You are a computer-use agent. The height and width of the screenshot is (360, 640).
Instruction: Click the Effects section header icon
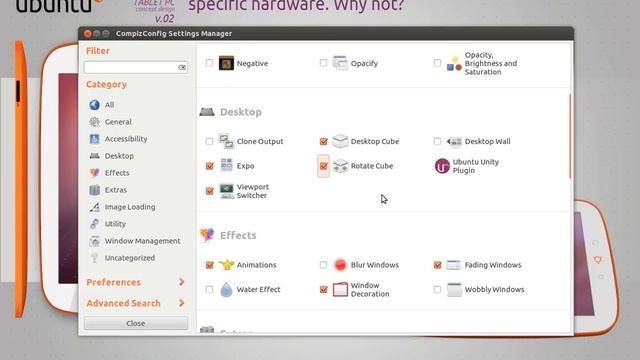[207, 235]
